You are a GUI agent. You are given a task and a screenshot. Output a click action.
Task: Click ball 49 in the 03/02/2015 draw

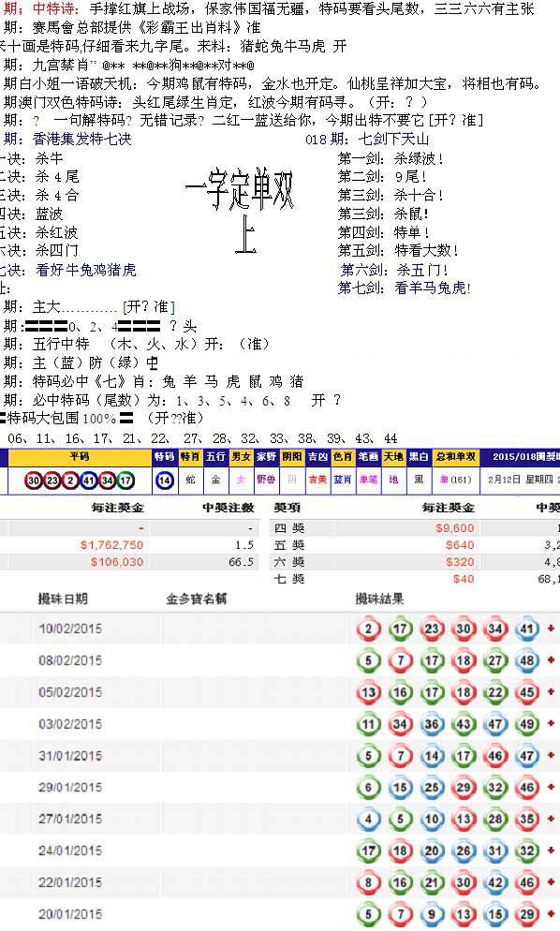[x=526, y=724]
